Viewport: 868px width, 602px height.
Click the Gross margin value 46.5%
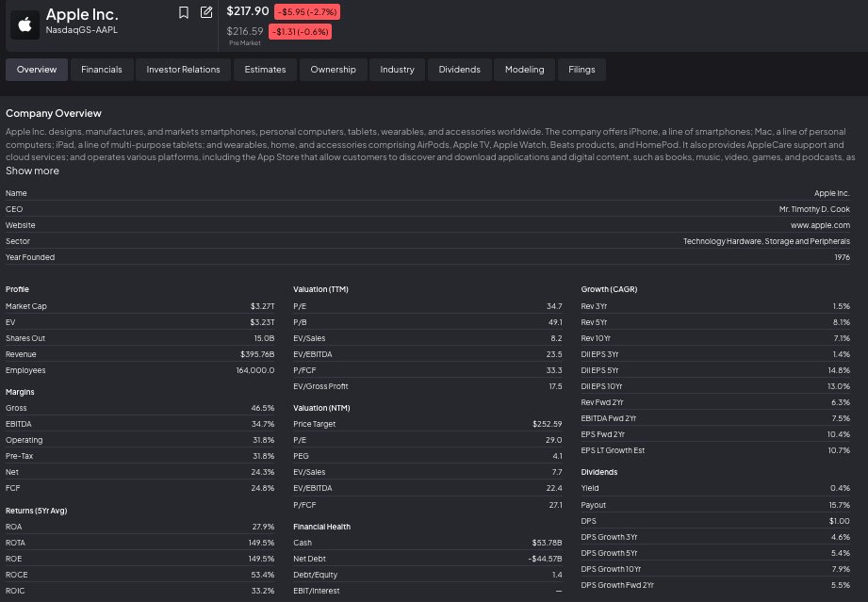click(262, 408)
